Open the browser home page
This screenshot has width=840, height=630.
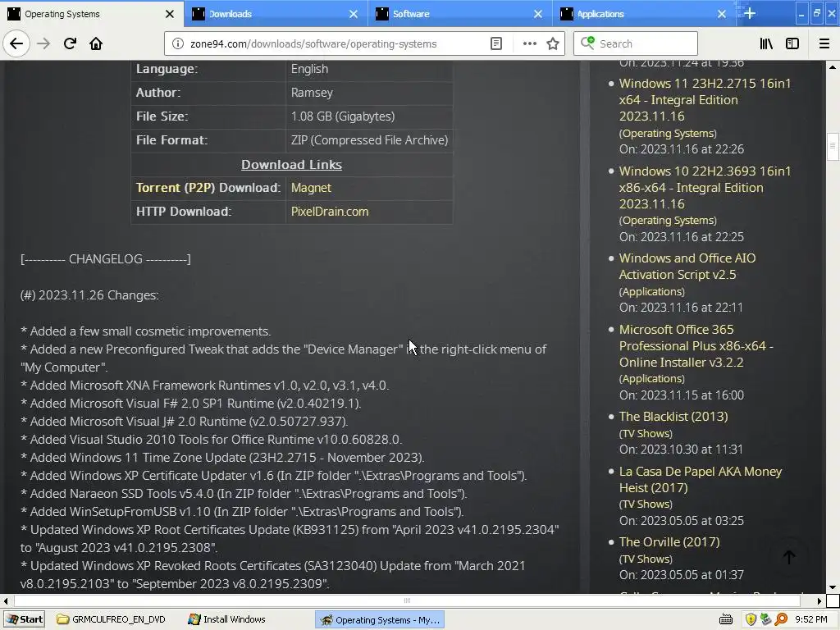[96, 43]
